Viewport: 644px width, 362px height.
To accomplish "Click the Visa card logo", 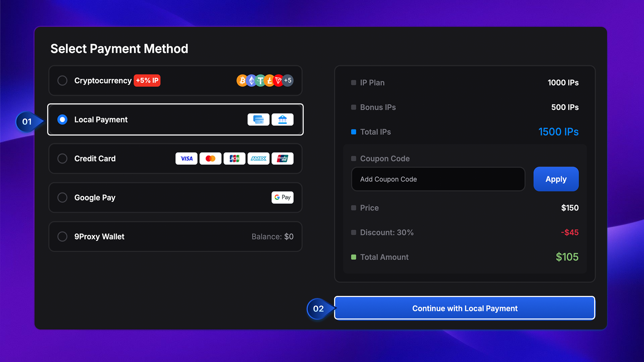I will pos(186,159).
